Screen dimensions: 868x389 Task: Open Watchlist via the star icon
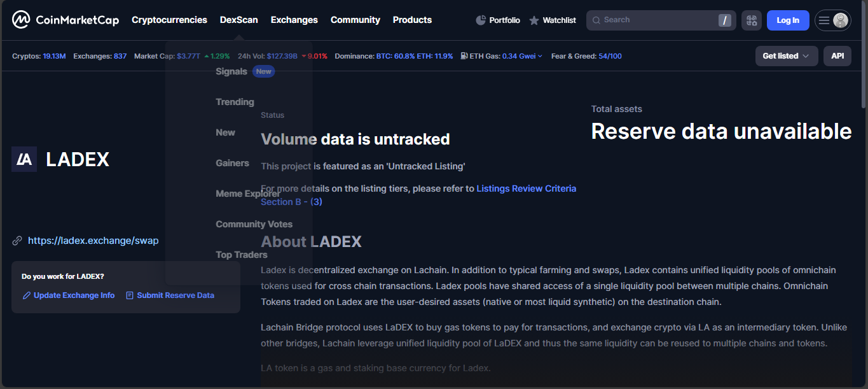(534, 20)
